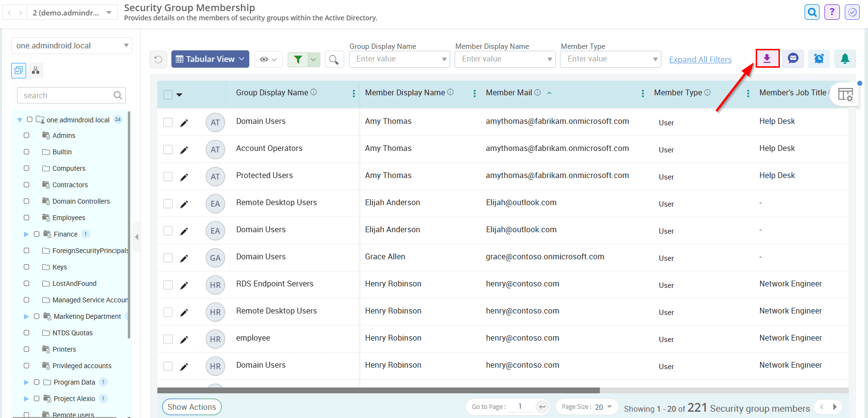Click the go-to-page enter icon
Image resolution: width=868 pixels, height=418 pixels.
point(542,407)
